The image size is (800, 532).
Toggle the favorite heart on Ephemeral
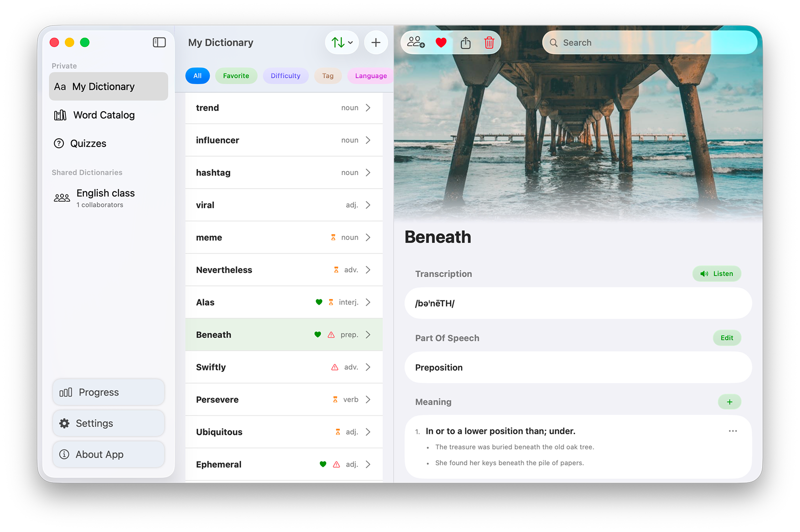(x=323, y=464)
